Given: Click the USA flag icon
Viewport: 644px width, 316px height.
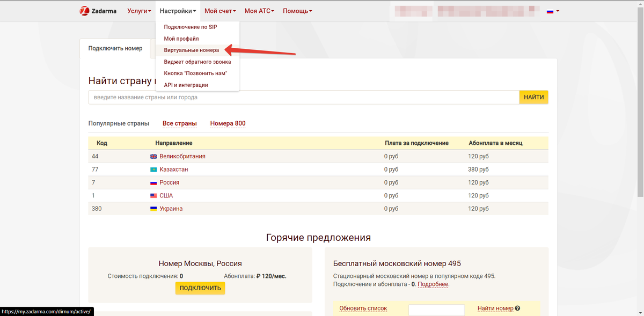Looking at the screenshot, I should (x=153, y=196).
